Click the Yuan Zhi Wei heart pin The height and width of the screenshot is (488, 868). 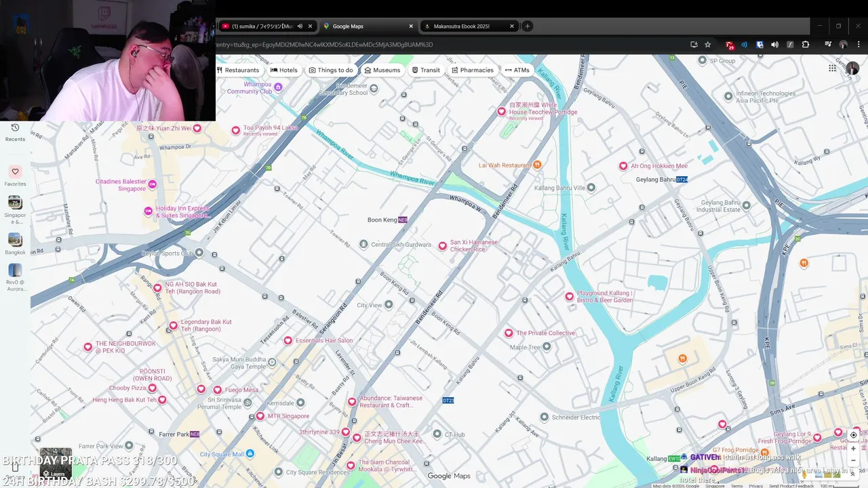pyautogui.click(x=197, y=128)
